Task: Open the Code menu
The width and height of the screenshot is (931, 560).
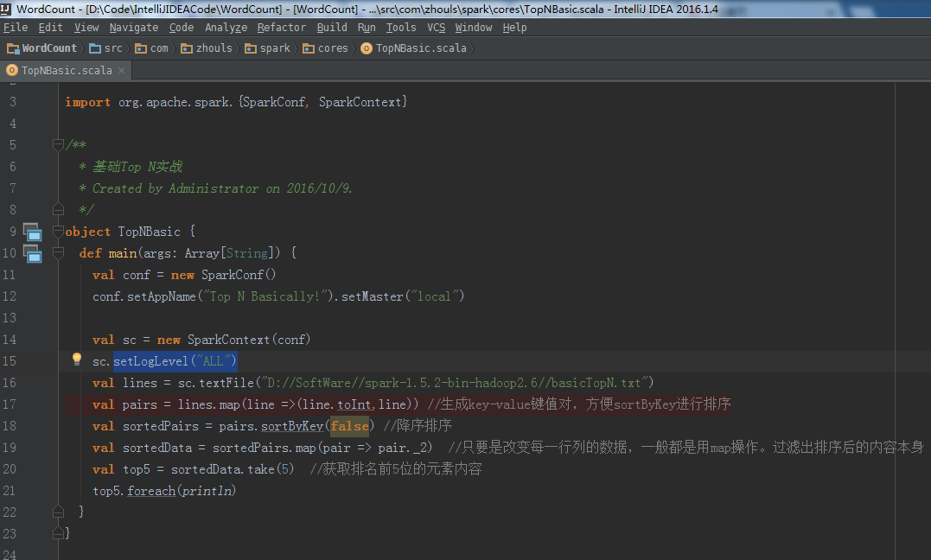Action: (181, 28)
